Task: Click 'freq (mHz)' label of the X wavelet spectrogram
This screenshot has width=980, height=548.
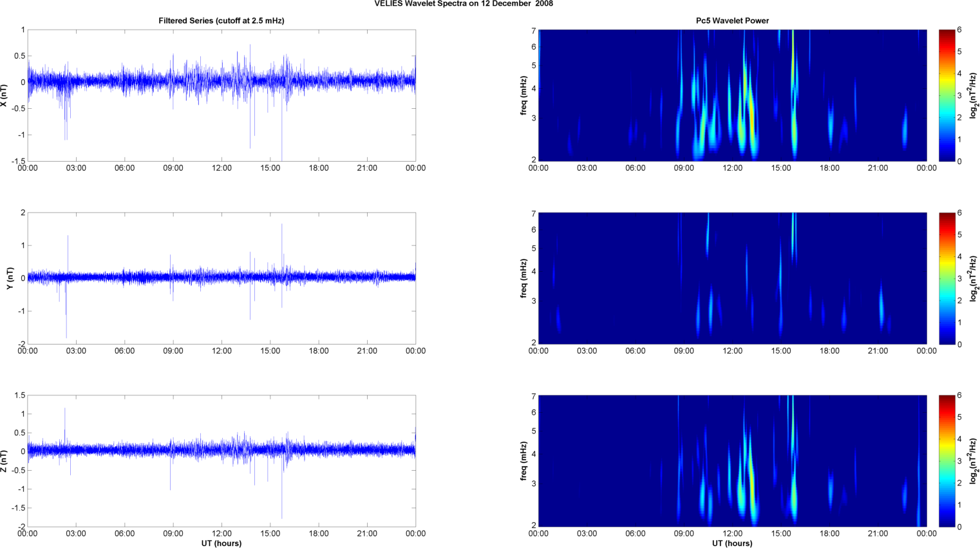Action: 524,95
